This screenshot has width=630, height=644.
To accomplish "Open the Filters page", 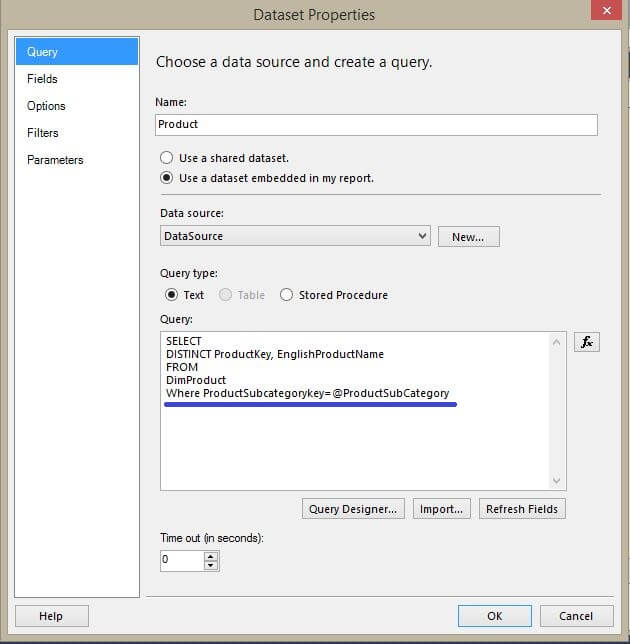I will (77, 133).
